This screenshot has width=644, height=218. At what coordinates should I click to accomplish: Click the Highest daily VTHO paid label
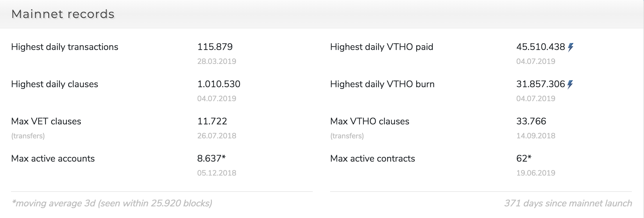(x=382, y=47)
